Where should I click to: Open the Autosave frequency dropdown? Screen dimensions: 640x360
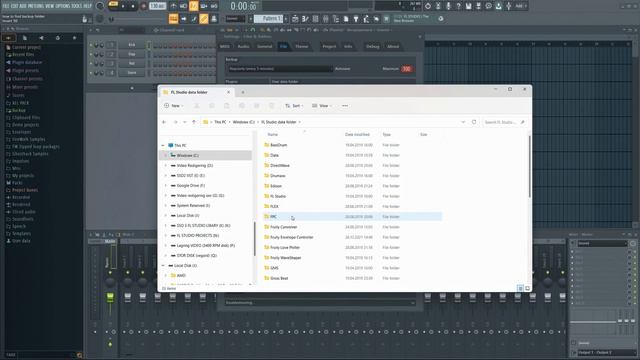click(280, 69)
